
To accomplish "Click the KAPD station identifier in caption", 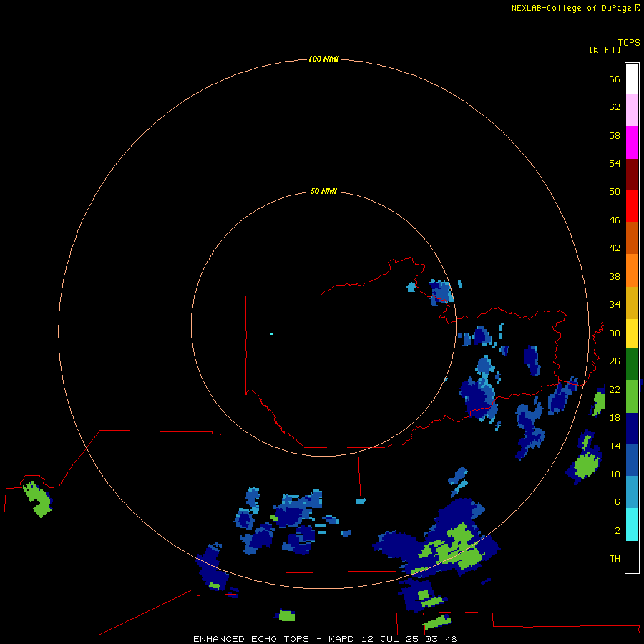I will (x=341, y=639).
